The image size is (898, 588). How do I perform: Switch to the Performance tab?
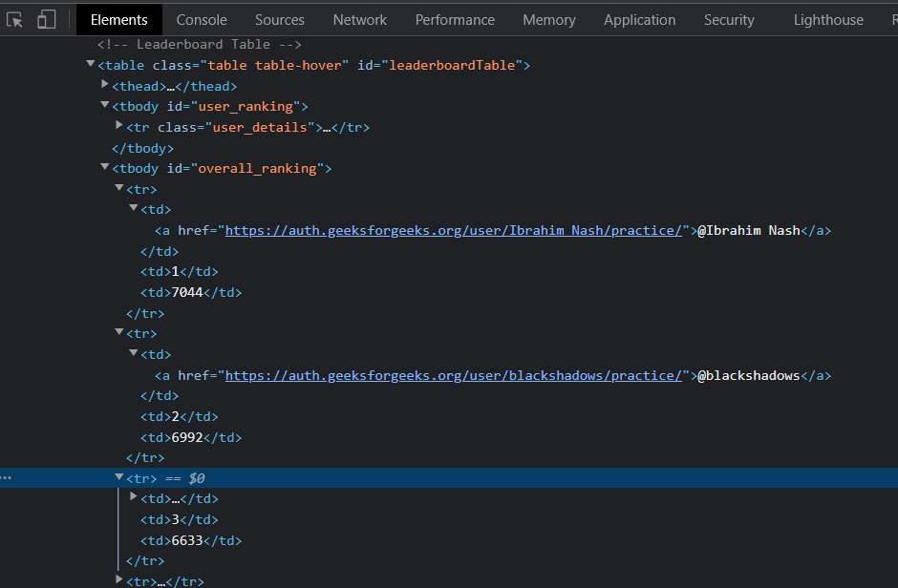pyautogui.click(x=455, y=20)
